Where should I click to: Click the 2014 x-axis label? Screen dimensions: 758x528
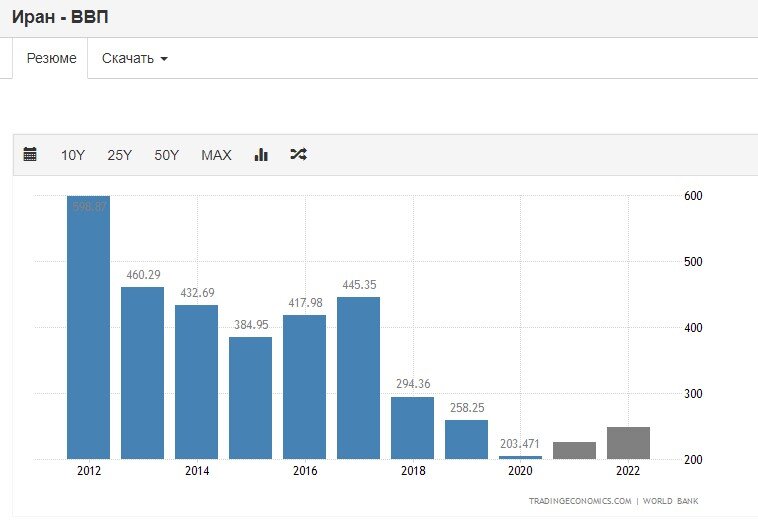point(197,470)
